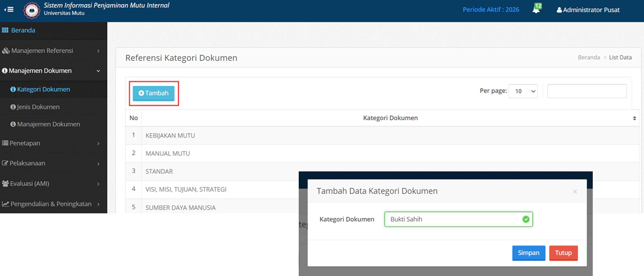Click the green validation check icon
644x276 pixels.
(526, 220)
